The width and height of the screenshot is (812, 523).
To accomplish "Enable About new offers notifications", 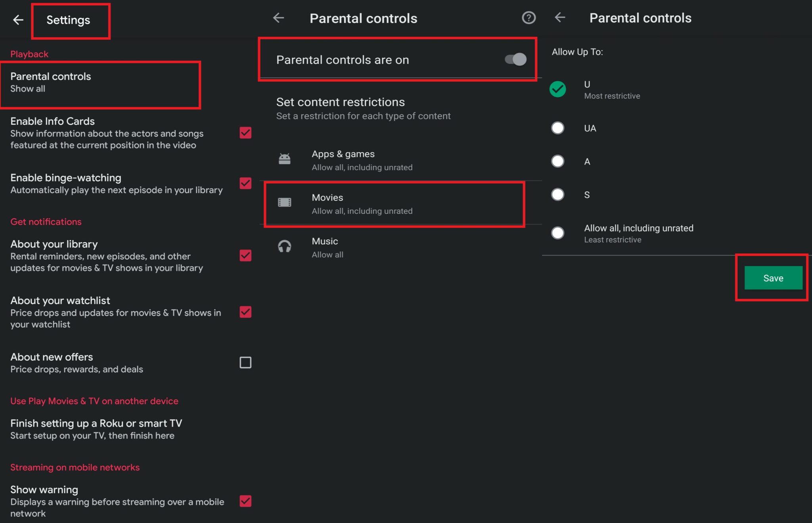I will pyautogui.click(x=245, y=362).
